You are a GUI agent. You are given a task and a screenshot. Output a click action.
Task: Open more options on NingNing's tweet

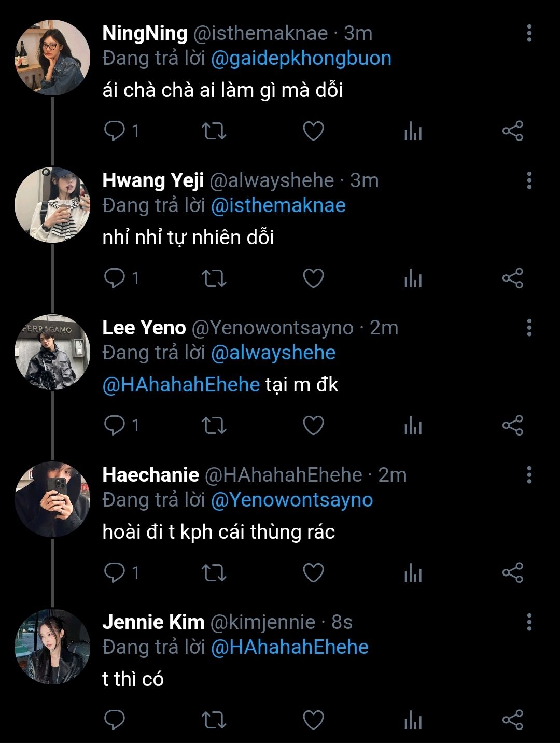pos(529,33)
